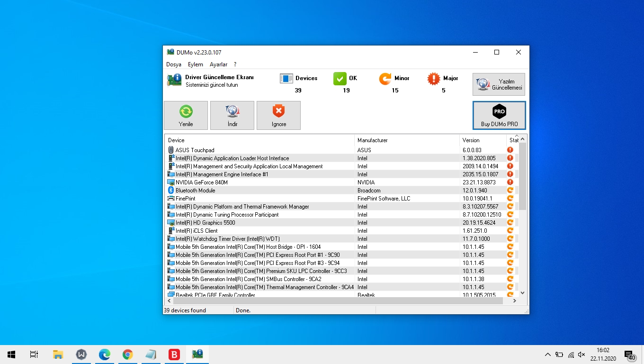
Task: Click the DUMo title bar app icon
Action: pyautogui.click(x=170, y=52)
